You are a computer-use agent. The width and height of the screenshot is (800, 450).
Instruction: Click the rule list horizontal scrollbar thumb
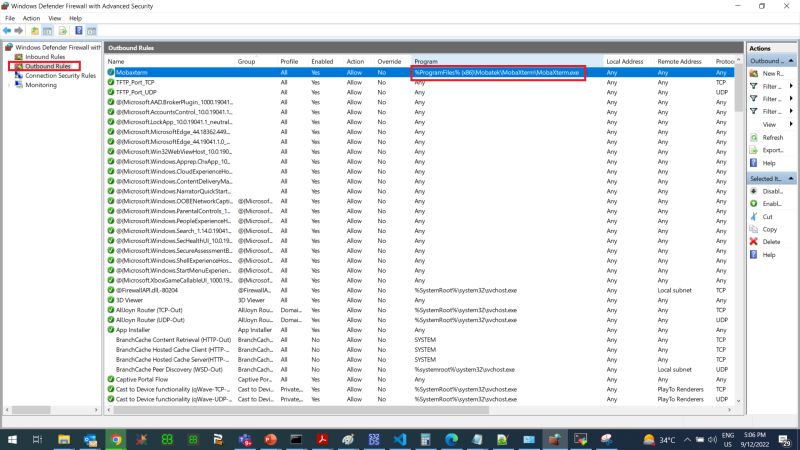[301, 410]
